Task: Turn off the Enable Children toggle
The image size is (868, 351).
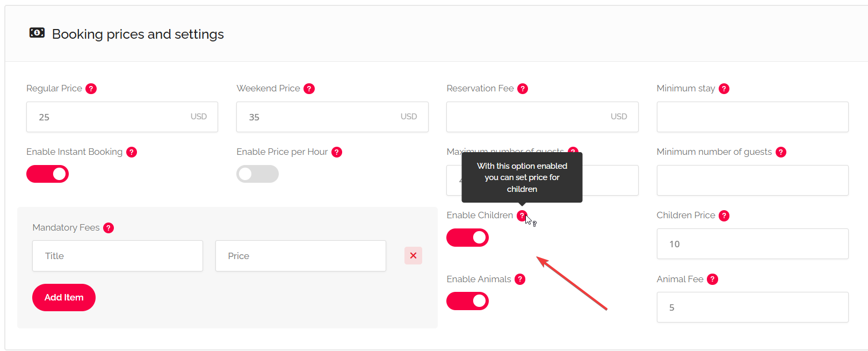Action: [467, 238]
